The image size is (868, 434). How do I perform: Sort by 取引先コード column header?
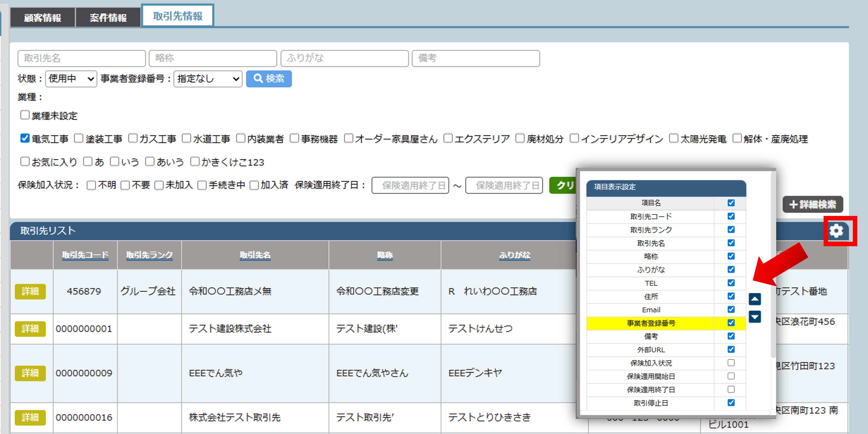(x=85, y=255)
